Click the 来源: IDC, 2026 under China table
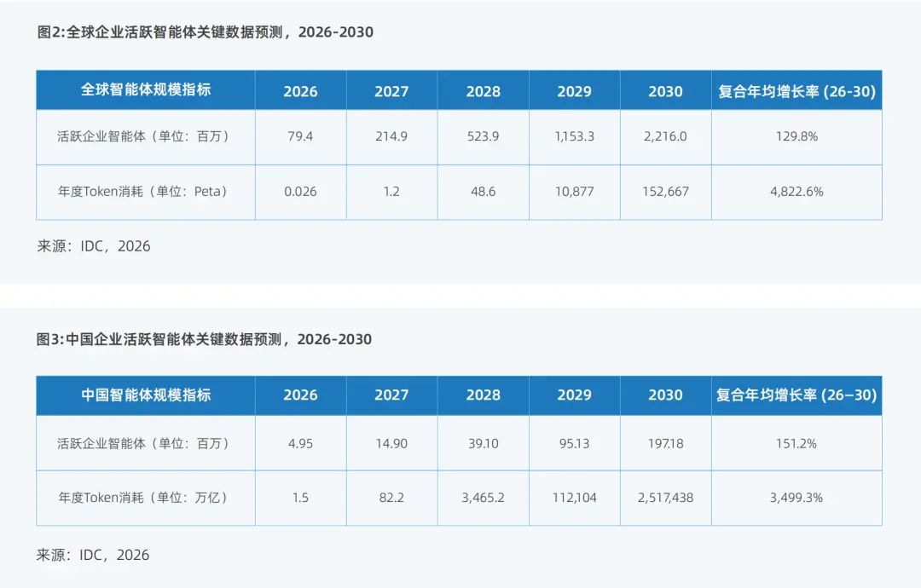The width and height of the screenshot is (921, 588). coord(93,555)
